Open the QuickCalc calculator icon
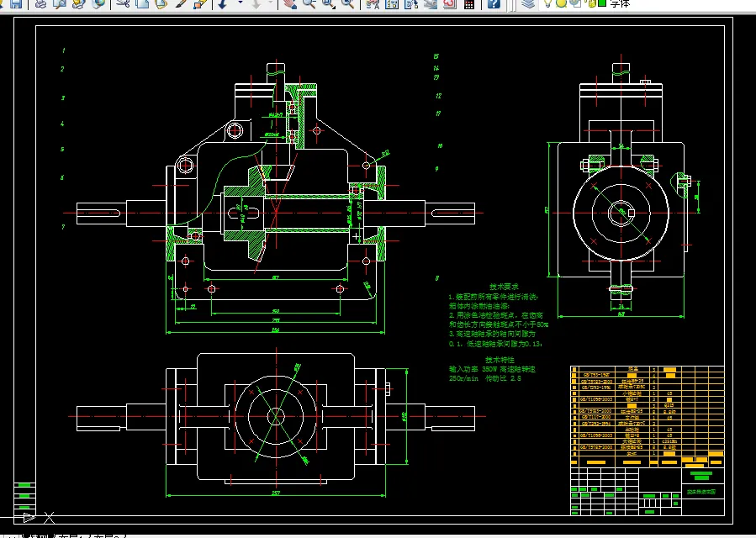Viewport: 756px width, 538px height. [x=468, y=4]
